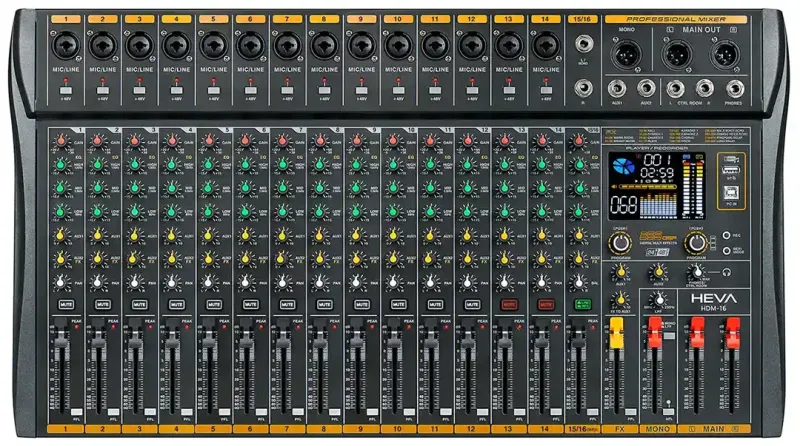800x446 pixels.
Task: Click the channel 11 AUX2/FX yellow knob
Action: [430, 258]
